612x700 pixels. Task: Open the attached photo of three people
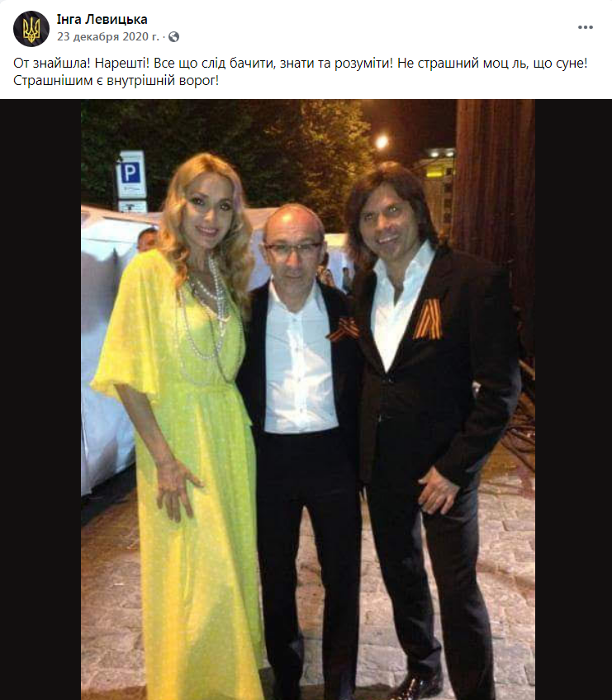click(308, 400)
